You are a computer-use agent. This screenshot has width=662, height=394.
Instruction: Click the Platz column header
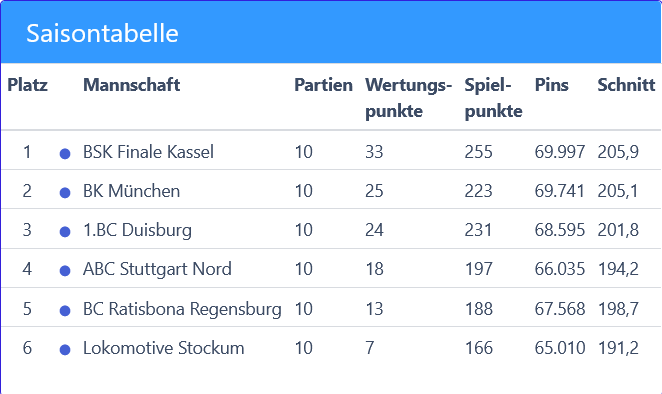point(27,85)
